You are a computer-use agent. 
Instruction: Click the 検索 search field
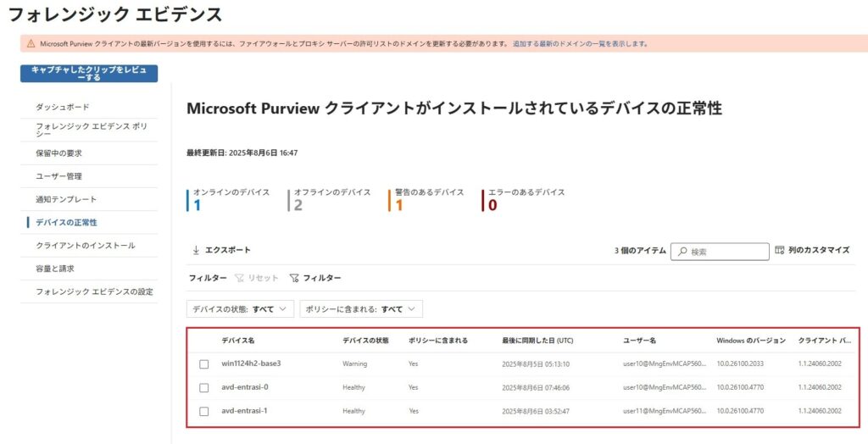click(x=720, y=252)
